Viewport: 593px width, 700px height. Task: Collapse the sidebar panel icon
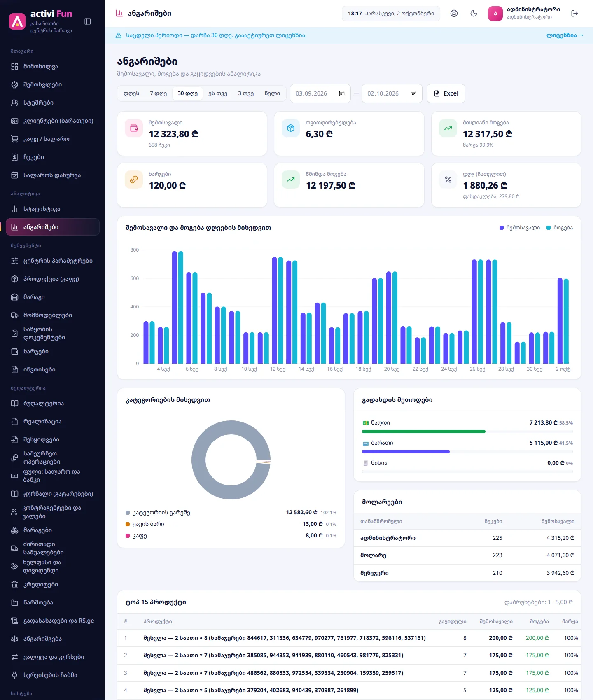click(88, 21)
